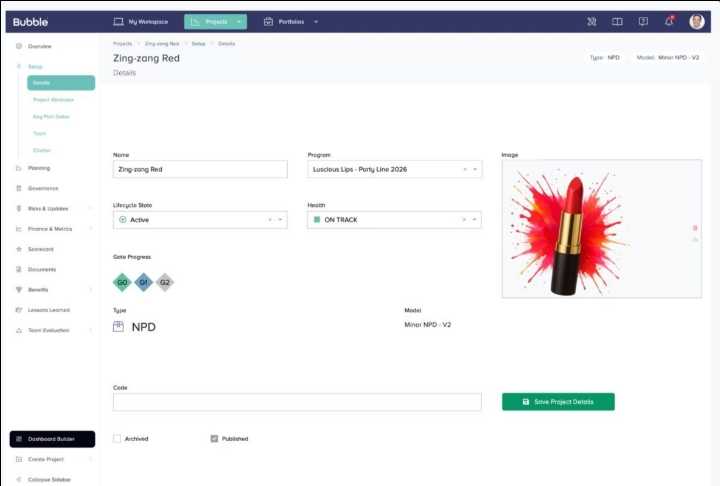Click the icon left of the book icon
Viewport: 720px width, 486px height.
(x=591, y=21)
